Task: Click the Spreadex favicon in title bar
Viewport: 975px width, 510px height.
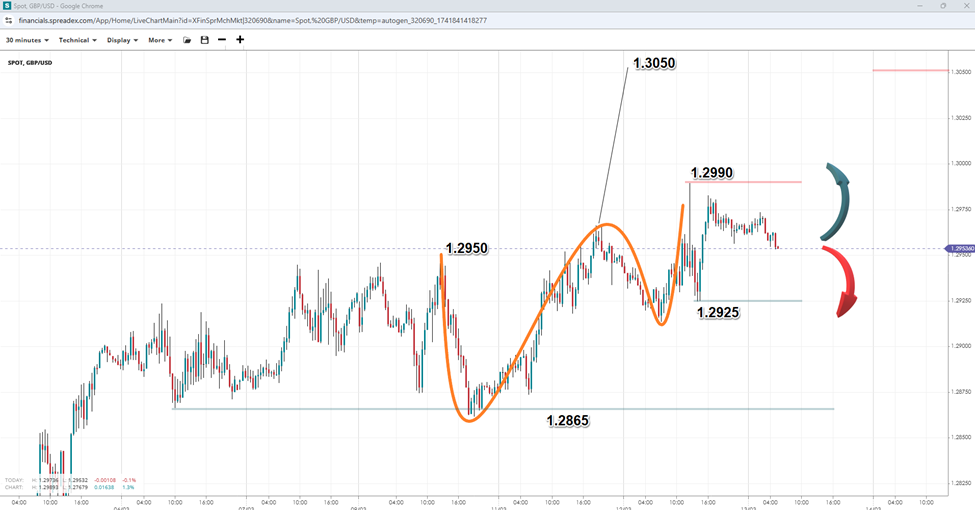Action: coord(8,6)
